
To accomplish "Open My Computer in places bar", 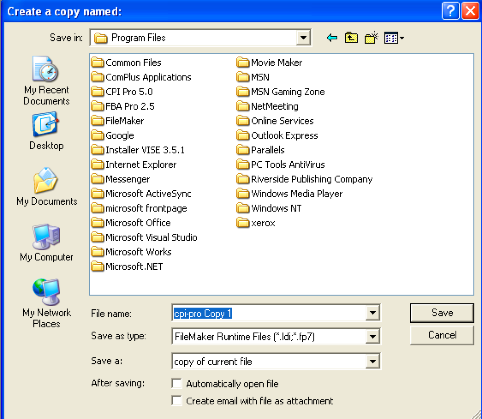I will [46, 243].
